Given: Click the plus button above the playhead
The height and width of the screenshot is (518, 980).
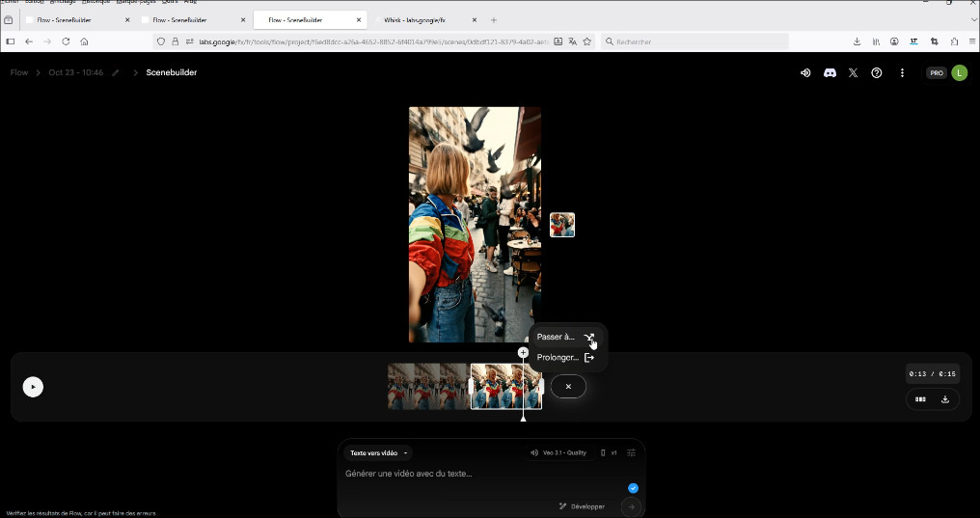Looking at the screenshot, I should pyautogui.click(x=523, y=353).
